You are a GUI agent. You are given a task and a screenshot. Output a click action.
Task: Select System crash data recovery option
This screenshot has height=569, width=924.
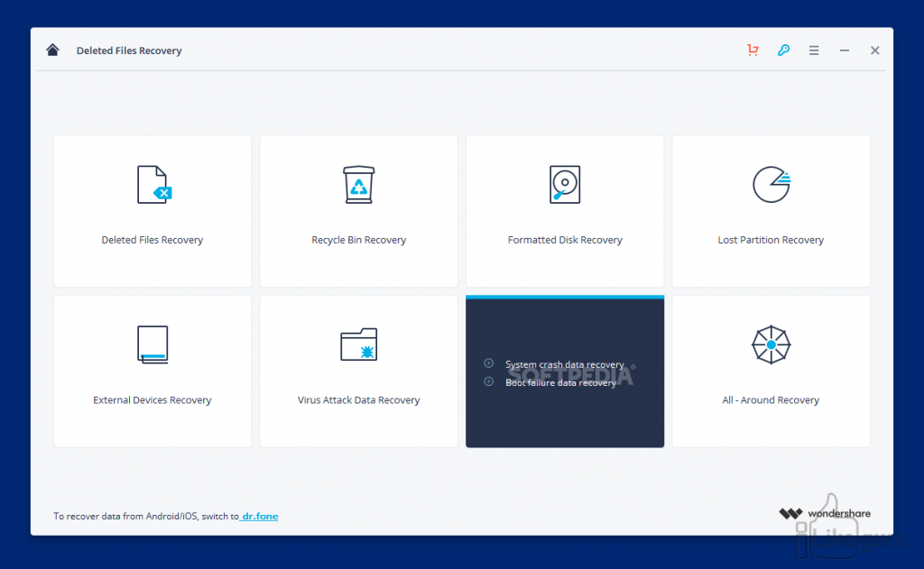pos(564,364)
